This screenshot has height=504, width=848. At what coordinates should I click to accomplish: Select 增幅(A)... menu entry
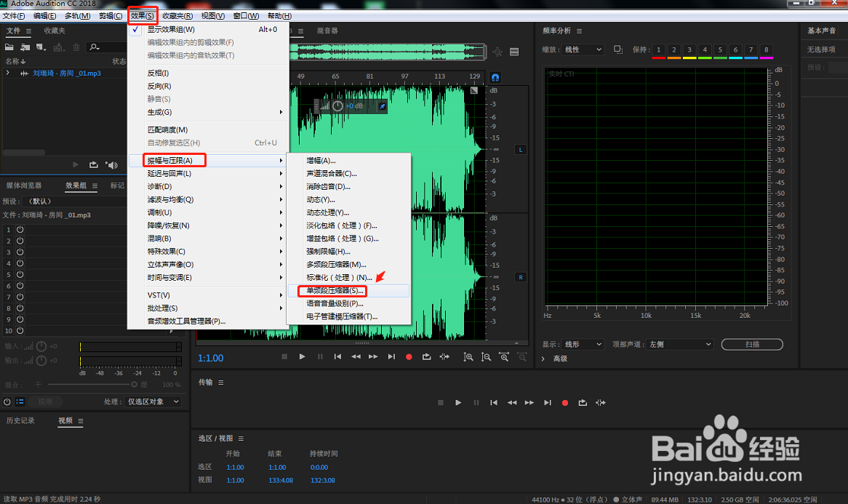(348, 161)
